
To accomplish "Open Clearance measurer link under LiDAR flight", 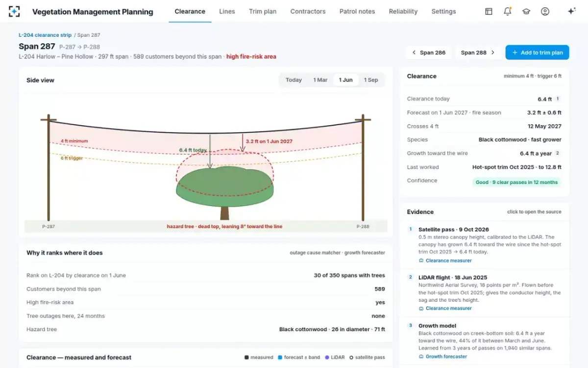I will pyautogui.click(x=448, y=308).
